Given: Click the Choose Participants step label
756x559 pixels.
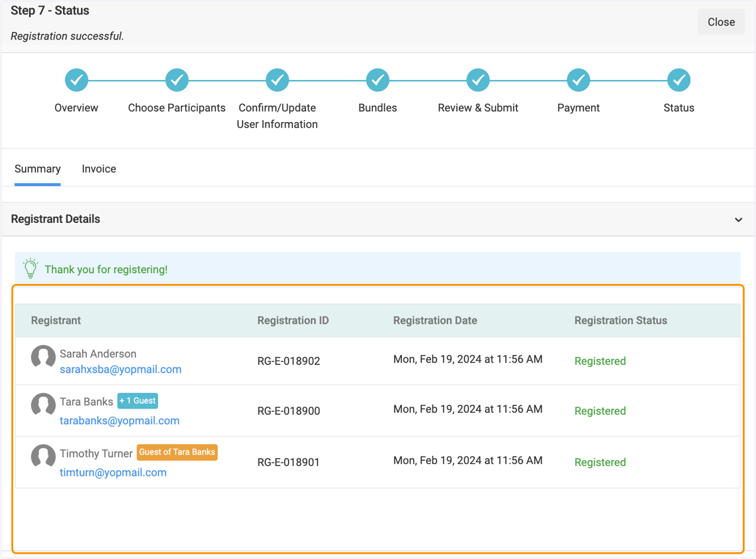Looking at the screenshot, I should 177,108.
